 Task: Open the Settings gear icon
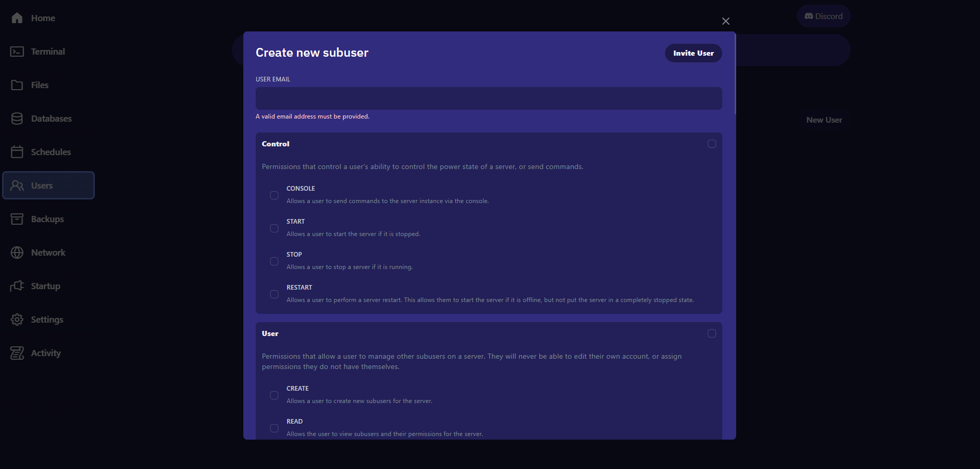click(17, 320)
